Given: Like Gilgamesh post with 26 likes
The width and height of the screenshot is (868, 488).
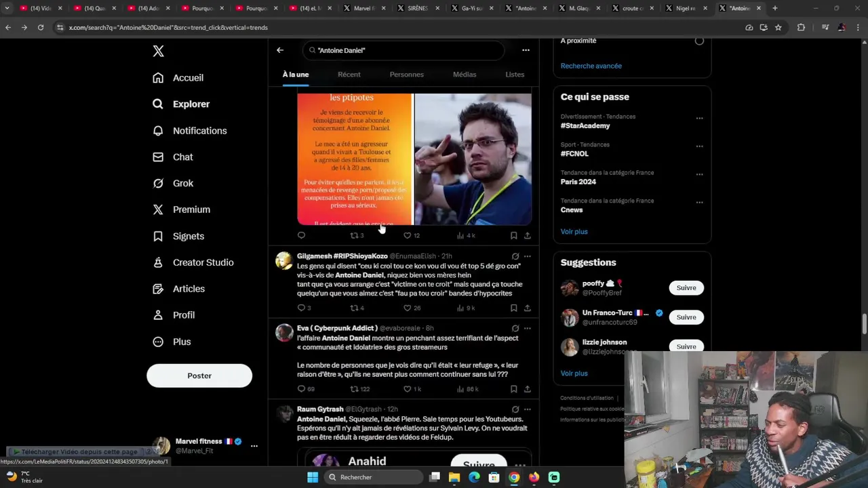Looking at the screenshot, I should click(x=412, y=308).
